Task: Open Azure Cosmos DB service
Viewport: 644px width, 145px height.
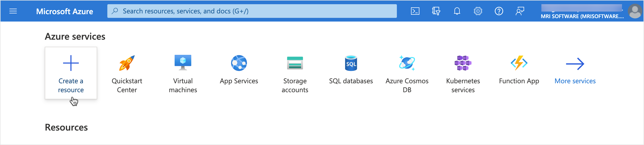Action: [407, 74]
